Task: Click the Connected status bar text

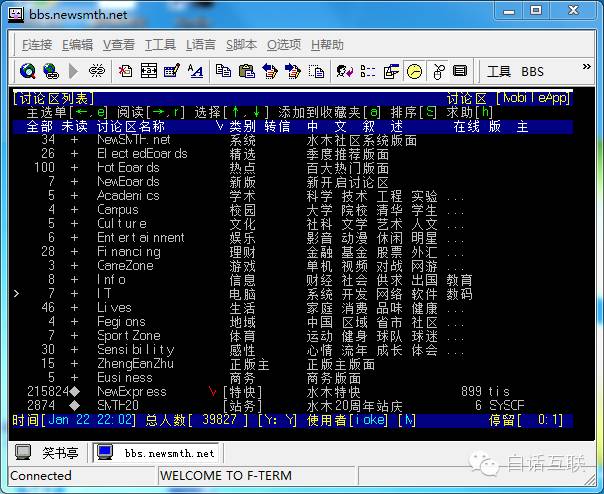Action: click(41, 476)
